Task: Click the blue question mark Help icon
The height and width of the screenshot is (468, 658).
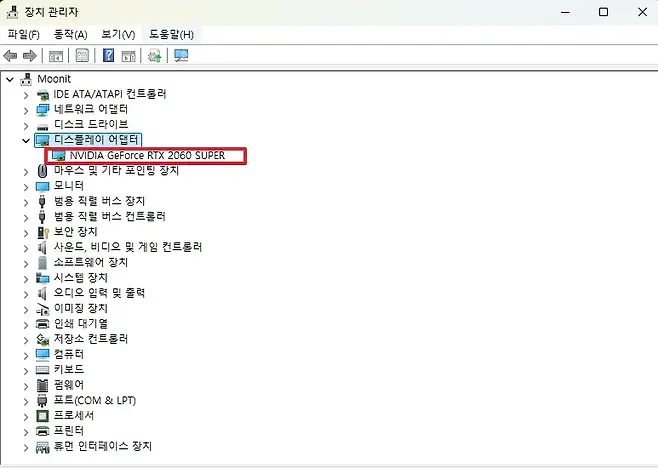Action: pyautogui.click(x=108, y=55)
